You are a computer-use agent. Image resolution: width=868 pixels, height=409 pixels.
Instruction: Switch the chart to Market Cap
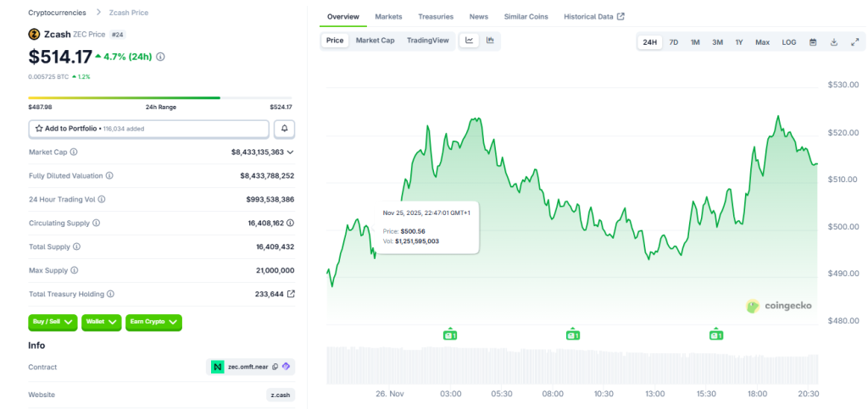375,41
